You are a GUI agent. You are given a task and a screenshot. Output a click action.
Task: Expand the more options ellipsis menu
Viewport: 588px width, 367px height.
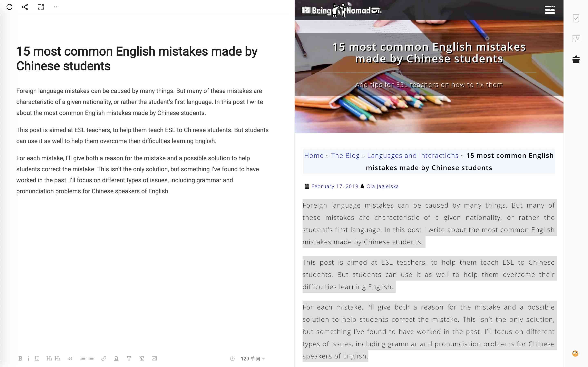pyautogui.click(x=57, y=7)
